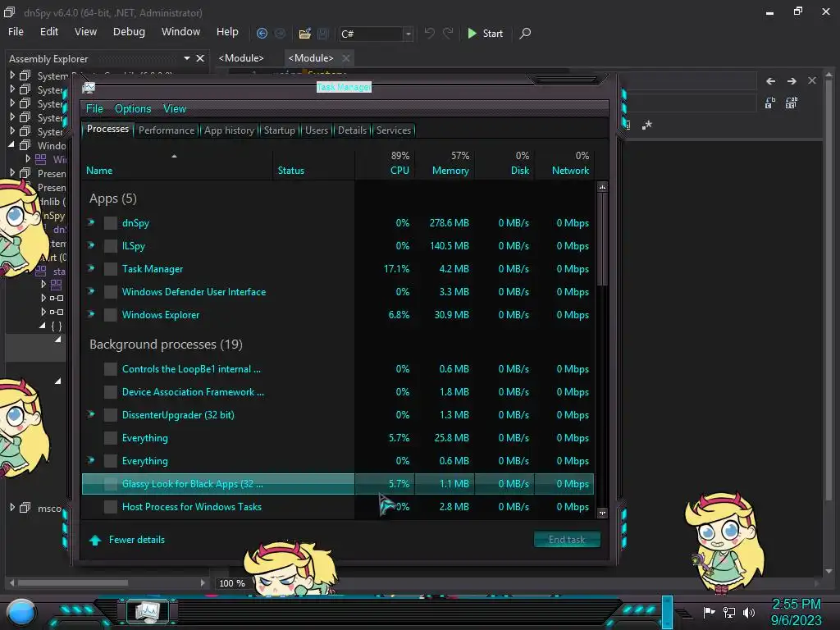
Task: Switch to the Services tab
Action: [394, 130]
